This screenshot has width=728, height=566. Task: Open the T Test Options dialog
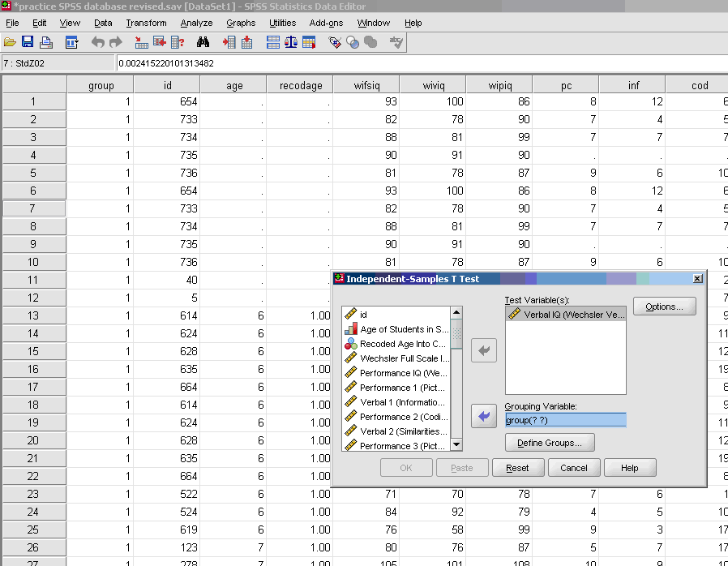point(664,307)
